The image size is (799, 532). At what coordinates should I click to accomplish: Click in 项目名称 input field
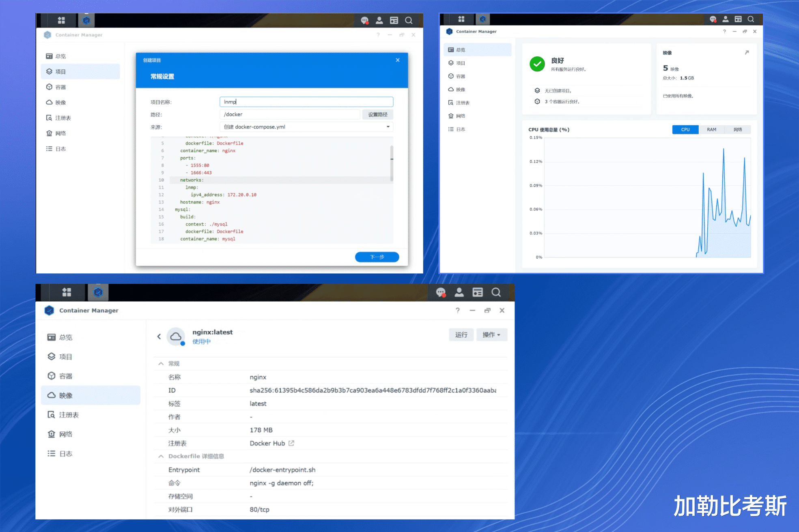pyautogui.click(x=306, y=102)
